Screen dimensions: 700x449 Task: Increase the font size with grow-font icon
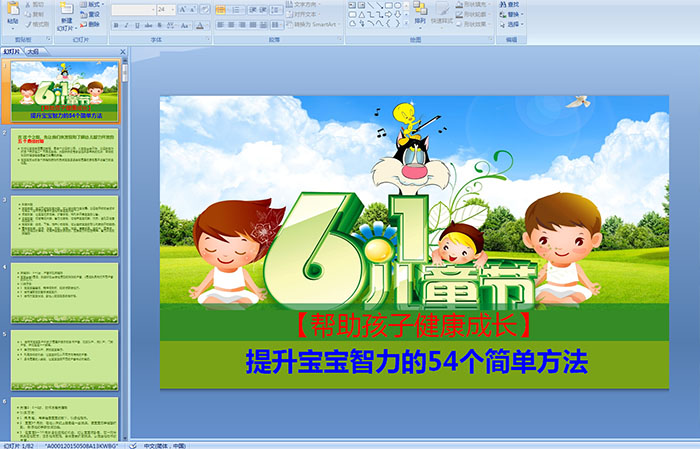183,10
